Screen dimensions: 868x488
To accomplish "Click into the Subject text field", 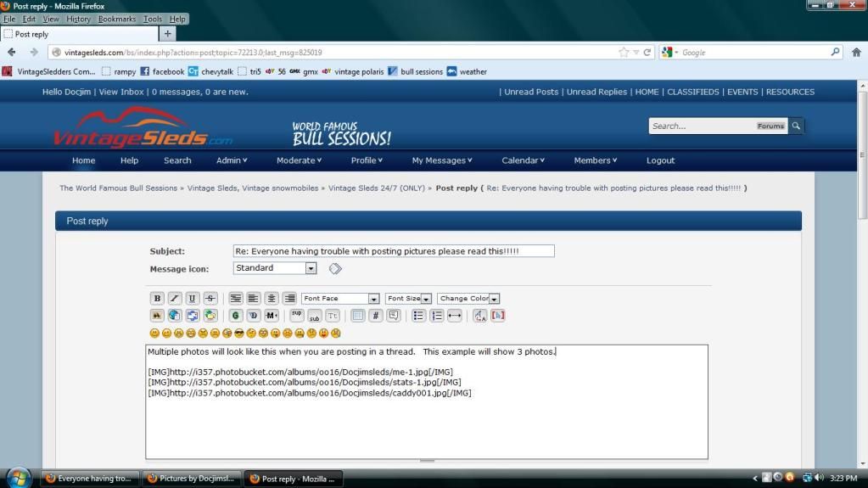I will click(x=394, y=251).
